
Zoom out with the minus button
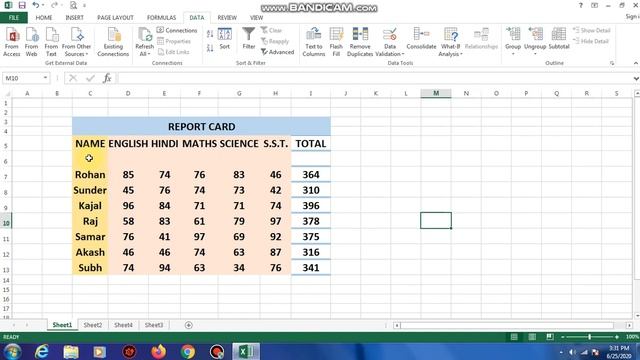pyautogui.click(x=562, y=337)
